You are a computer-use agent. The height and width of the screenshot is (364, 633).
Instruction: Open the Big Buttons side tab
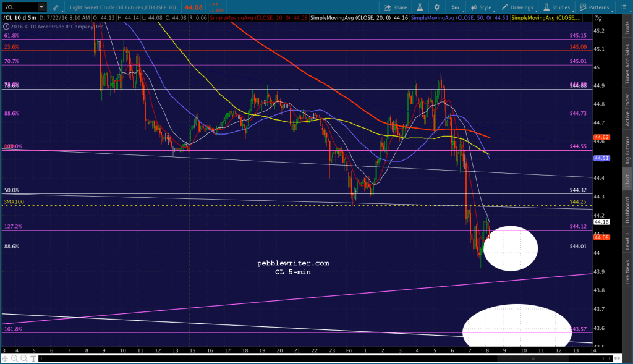pos(627,150)
